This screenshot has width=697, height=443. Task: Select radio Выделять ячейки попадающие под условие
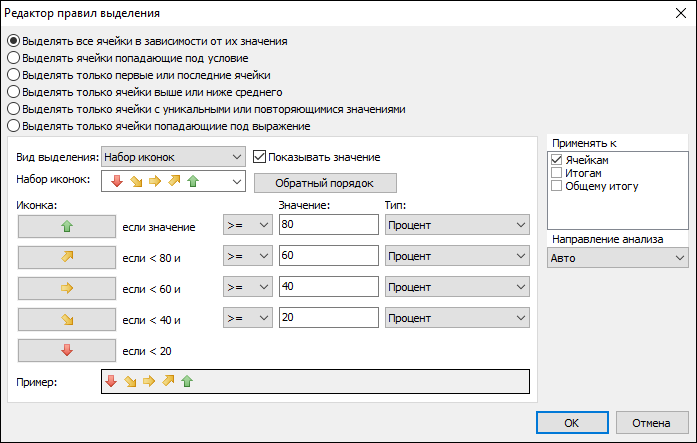coord(13,58)
